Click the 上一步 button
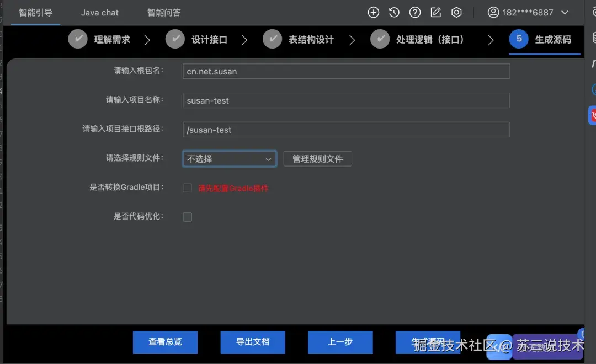 pos(340,342)
